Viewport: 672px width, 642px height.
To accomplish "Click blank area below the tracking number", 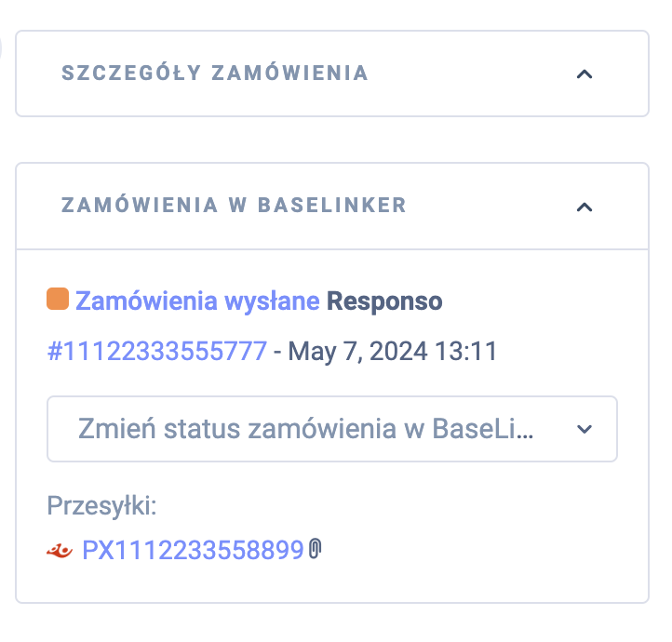I will coord(326,584).
